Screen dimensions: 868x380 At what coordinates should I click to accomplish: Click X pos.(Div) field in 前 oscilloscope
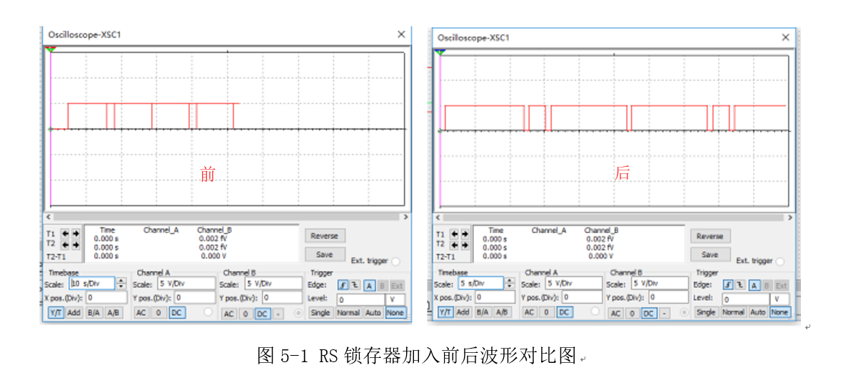[x=106, y=297]
